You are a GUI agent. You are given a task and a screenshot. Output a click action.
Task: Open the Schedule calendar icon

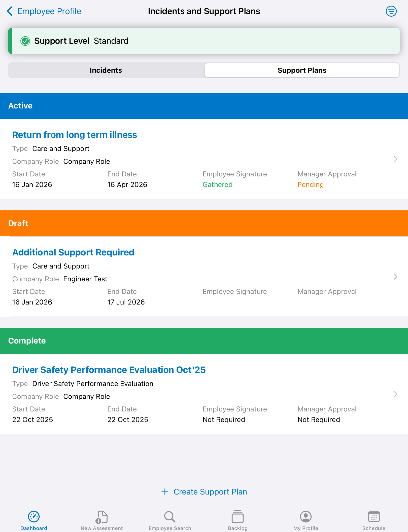tap(374, 517)
